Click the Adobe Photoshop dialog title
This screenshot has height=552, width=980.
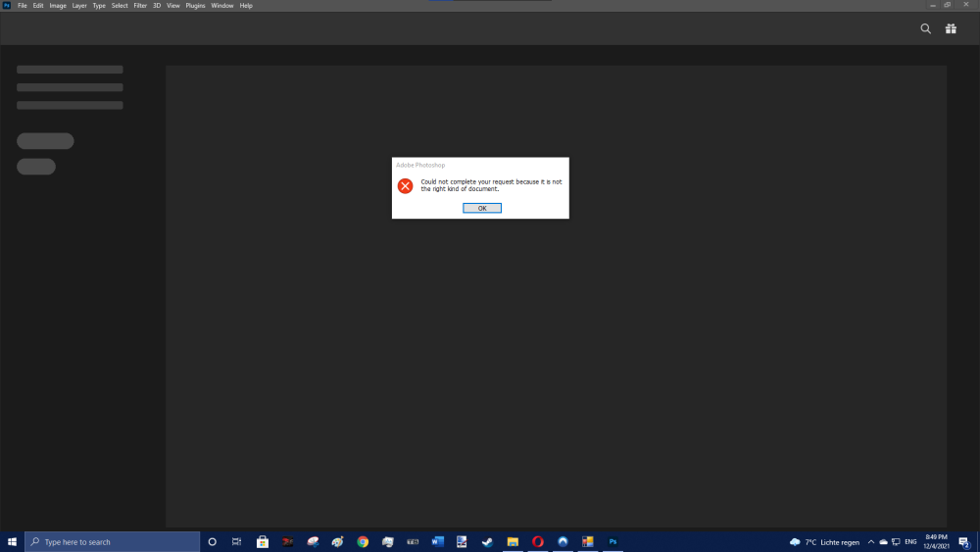420,165
